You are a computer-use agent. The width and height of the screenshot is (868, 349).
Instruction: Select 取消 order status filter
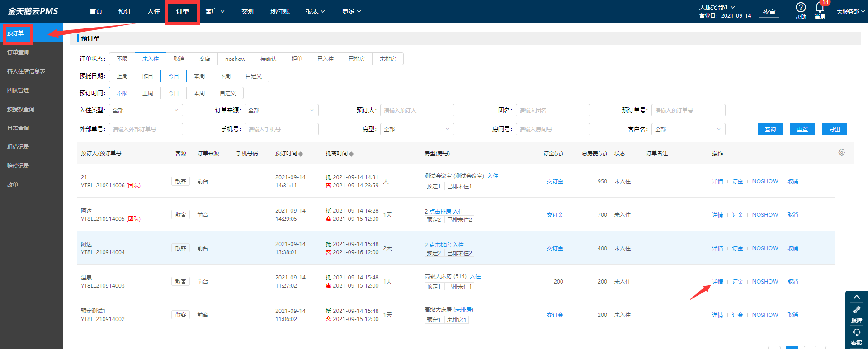(179, 59)
